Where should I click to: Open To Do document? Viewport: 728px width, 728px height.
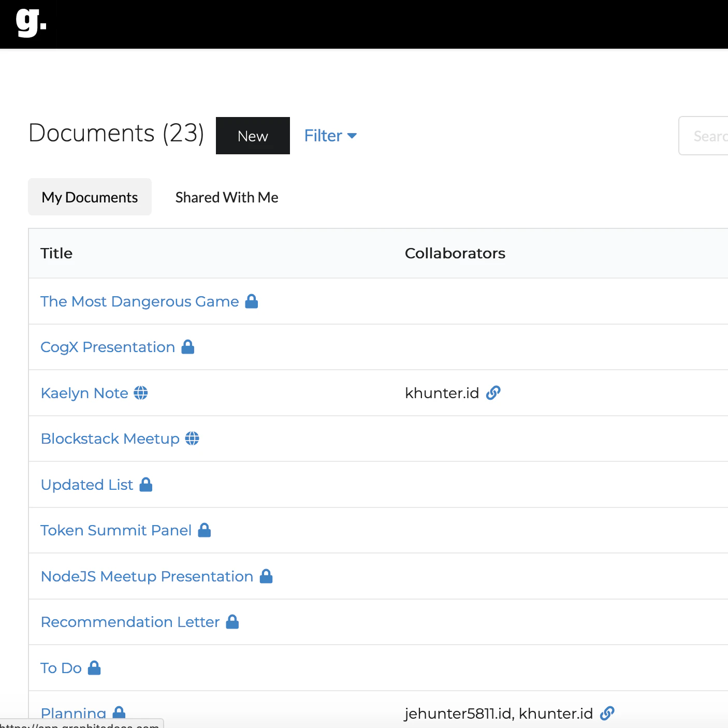click(61, 668)
